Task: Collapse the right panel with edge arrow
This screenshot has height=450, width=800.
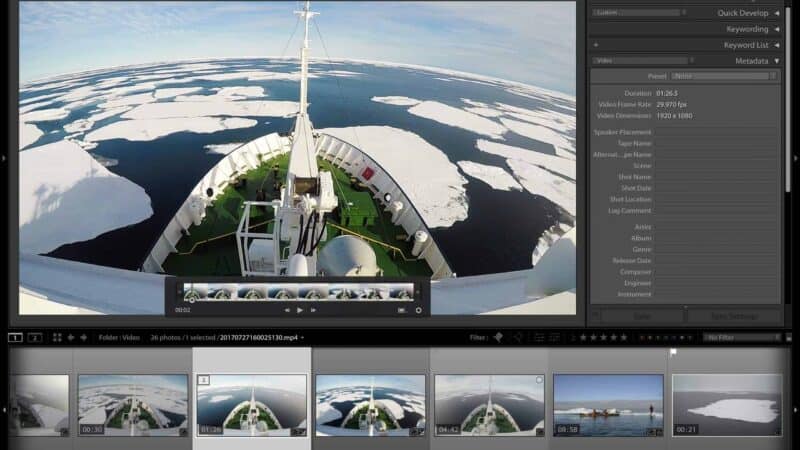Action: 796,159
